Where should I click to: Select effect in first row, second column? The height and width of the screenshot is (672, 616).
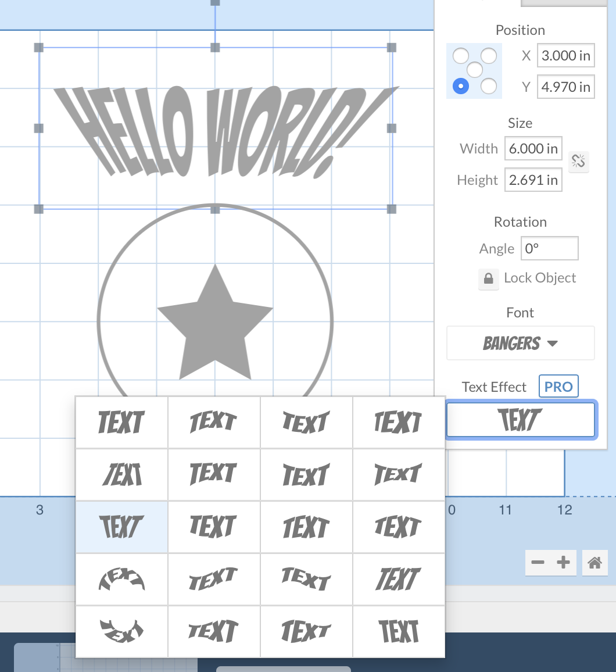point(214,423)
